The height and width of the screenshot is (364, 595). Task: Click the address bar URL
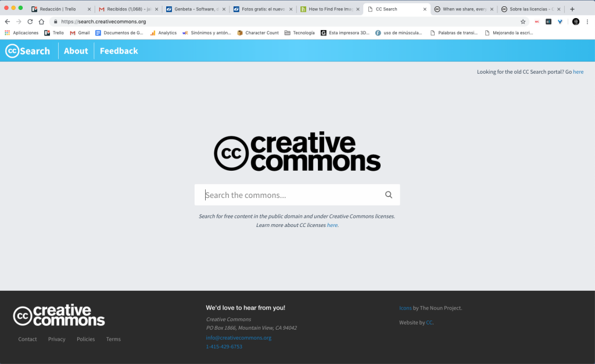103,21
